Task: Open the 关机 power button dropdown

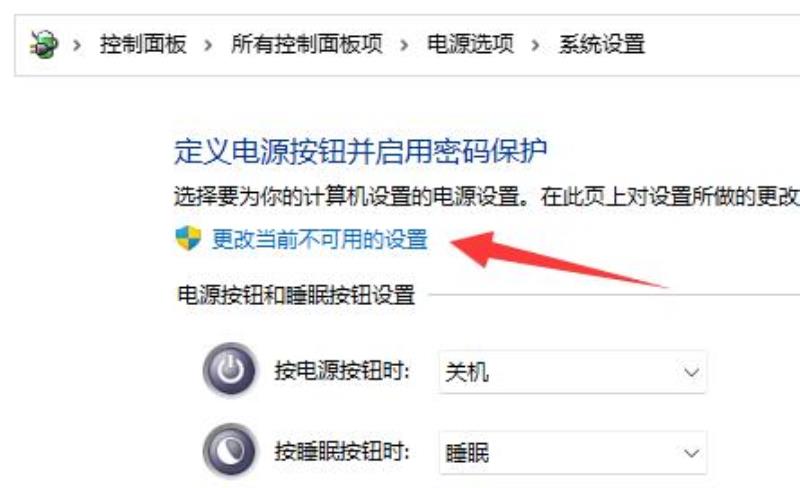Action: pos(572,372)
